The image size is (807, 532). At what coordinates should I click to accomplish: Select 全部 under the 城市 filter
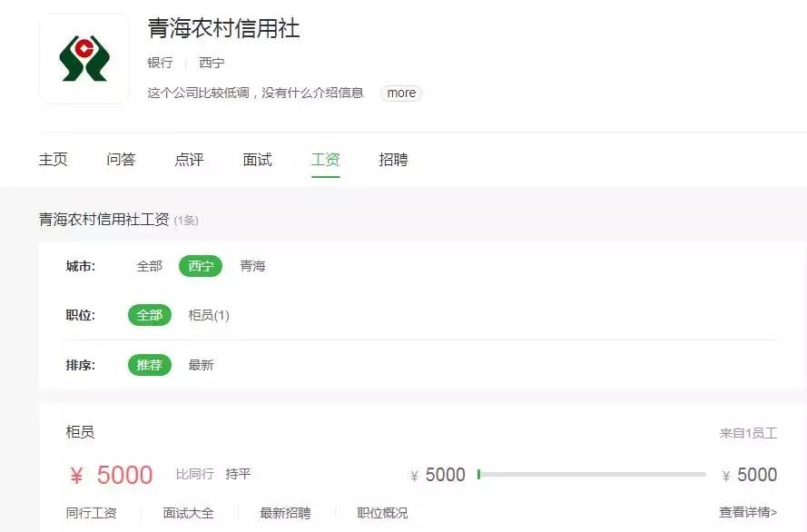(x=151, y=266)
